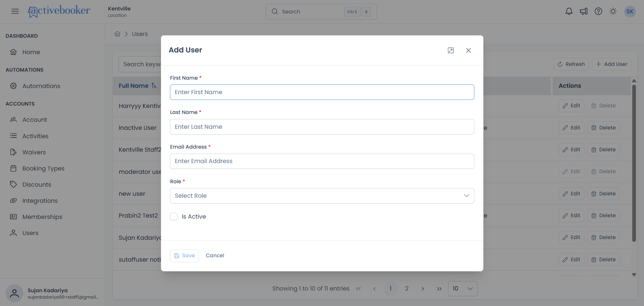
Task: Close the Add User dialog
Action: [469, 50]
